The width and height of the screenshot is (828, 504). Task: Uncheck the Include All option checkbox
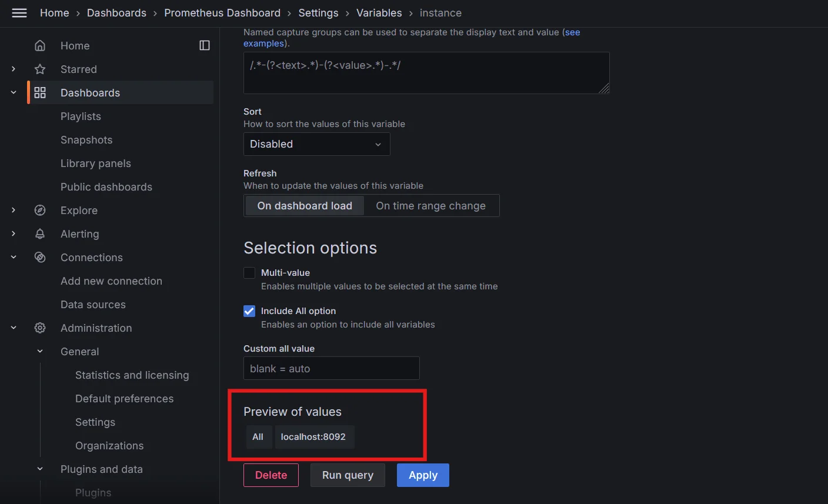(x=249, y=311)
